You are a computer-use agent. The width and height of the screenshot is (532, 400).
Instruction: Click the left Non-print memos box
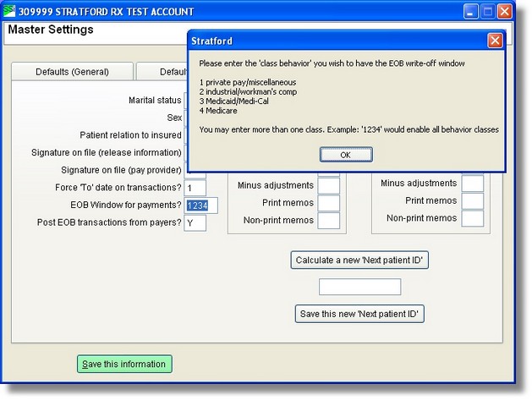pos(329,221)
